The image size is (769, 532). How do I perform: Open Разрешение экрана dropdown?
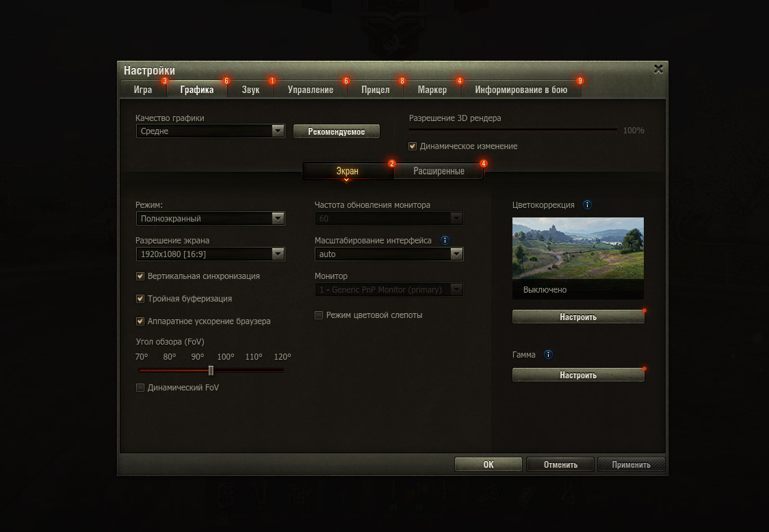278,254
